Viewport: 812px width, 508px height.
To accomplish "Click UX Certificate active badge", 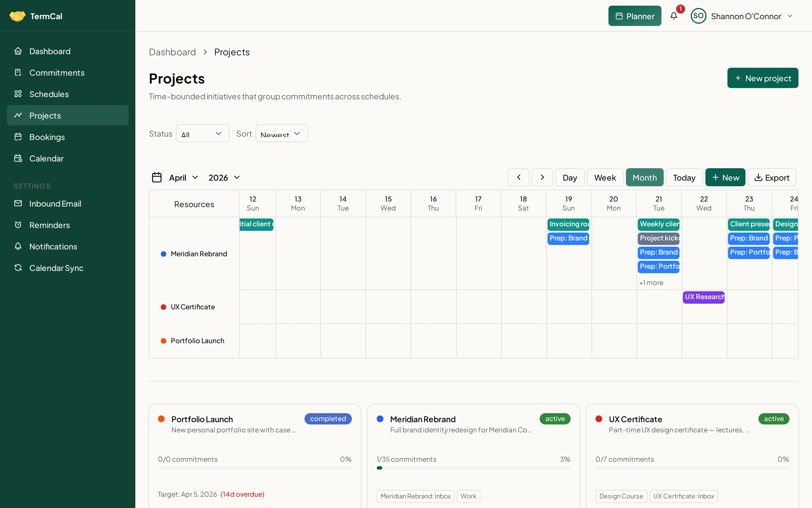I will point(774,419).
